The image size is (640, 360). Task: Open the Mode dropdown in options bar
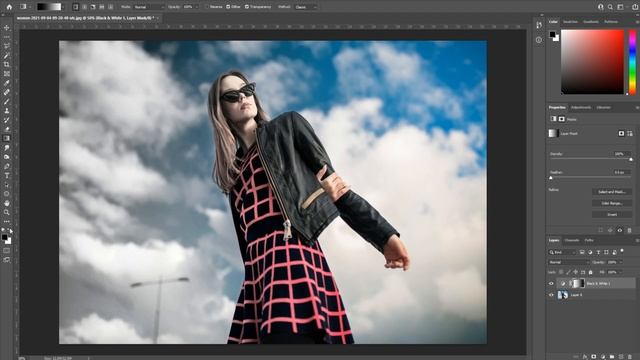pyautogui.click(x=149, y=7)
